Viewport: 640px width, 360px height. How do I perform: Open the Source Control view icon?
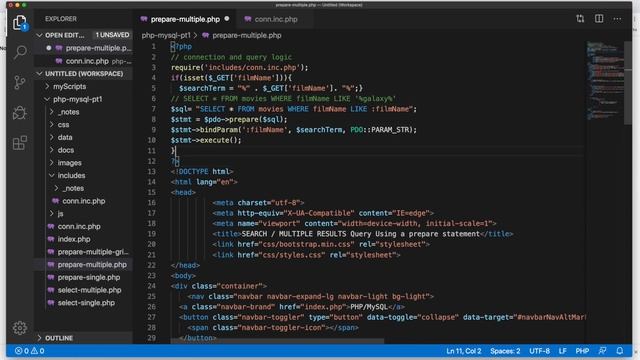20,82
